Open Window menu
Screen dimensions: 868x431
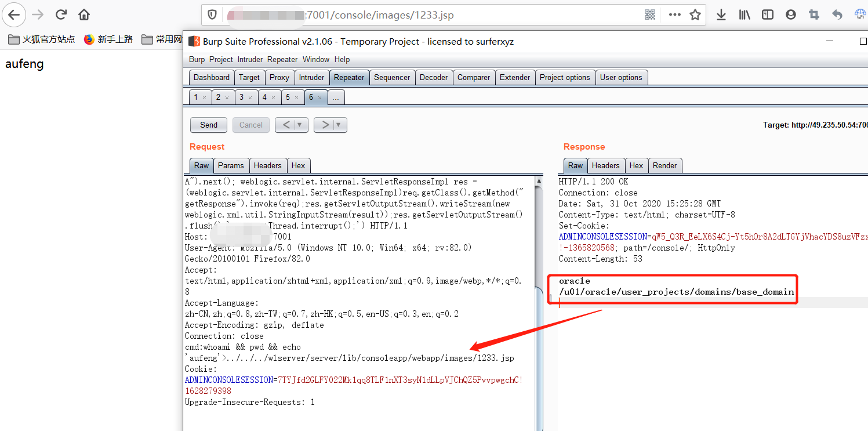coord(316,59)
